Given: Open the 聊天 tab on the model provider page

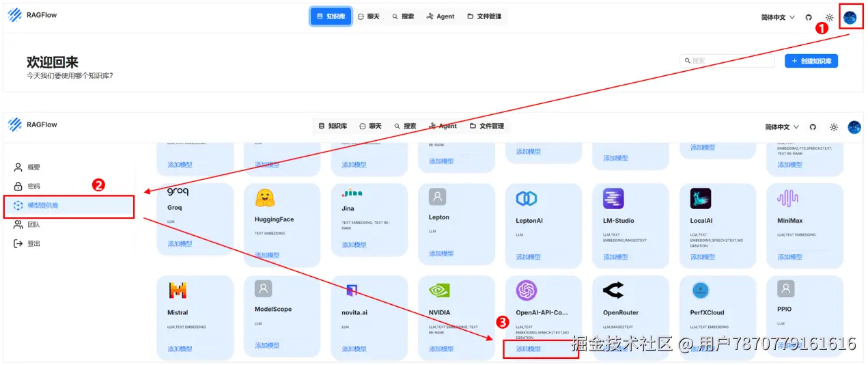Looking at the screenshot, I should (370, 126).
